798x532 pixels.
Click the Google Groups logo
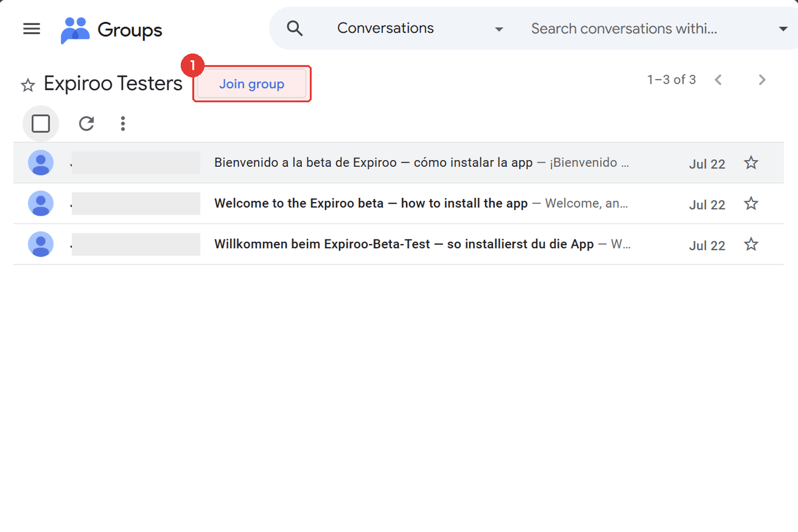tap(111, 30)
